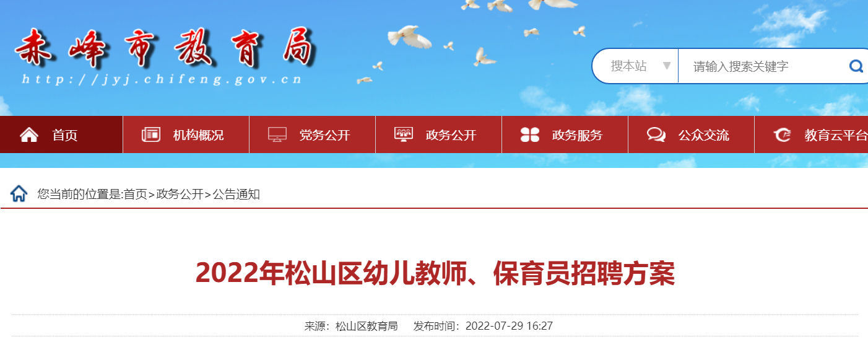The width and height of the screenshot is (868, 339).
Task: Open the 公告通知 breadcrumb link
Action: 237,194
